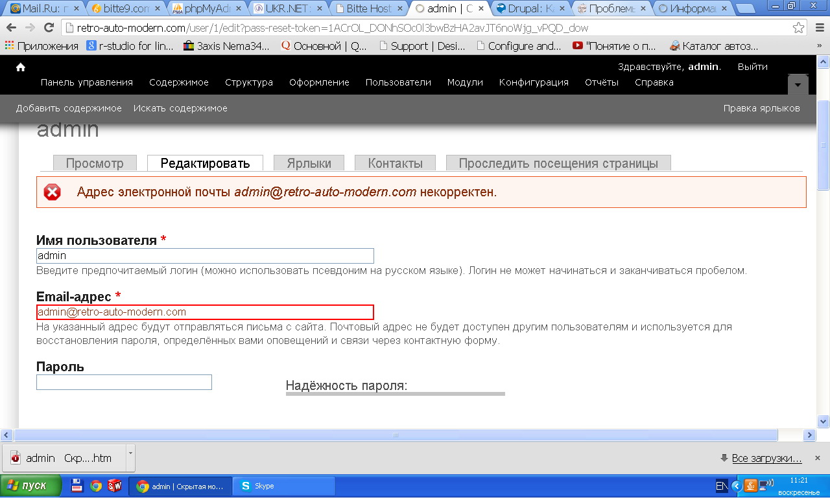Open the Configure and... bookmark

[x=518, y=46]
